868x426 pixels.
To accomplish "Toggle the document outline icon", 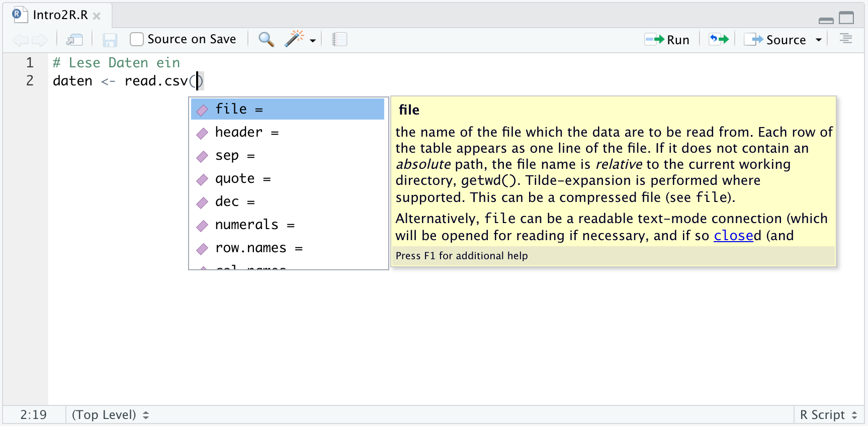I will [846, 39].
